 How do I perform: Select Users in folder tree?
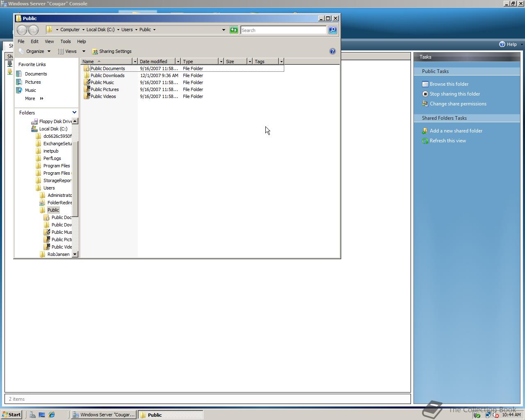49,188
